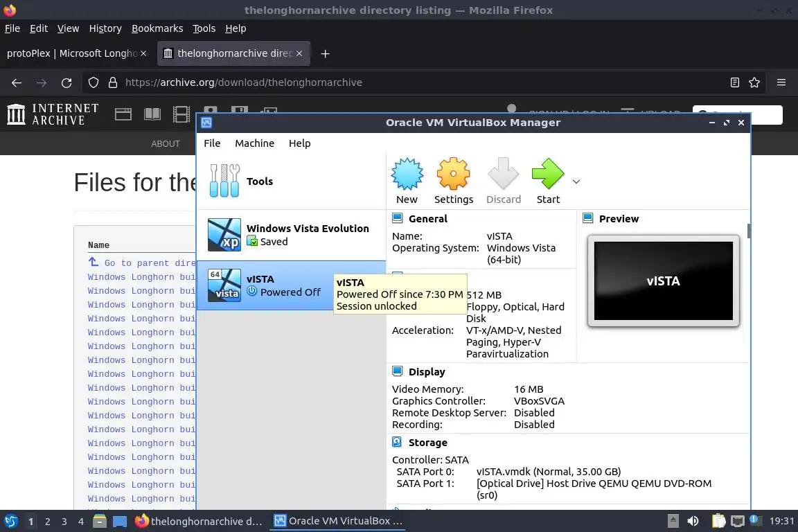
Task: Click the Firefox URL address bar
Action: (x=423, y=82)
